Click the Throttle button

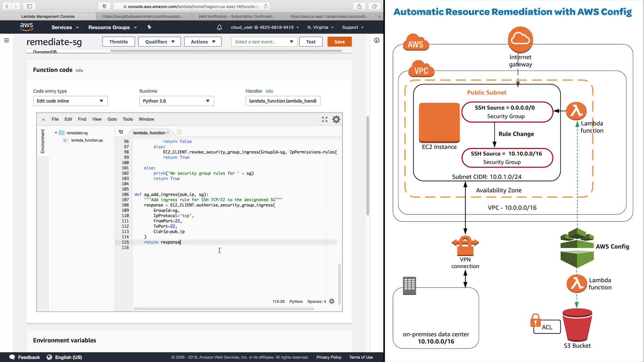118,42
